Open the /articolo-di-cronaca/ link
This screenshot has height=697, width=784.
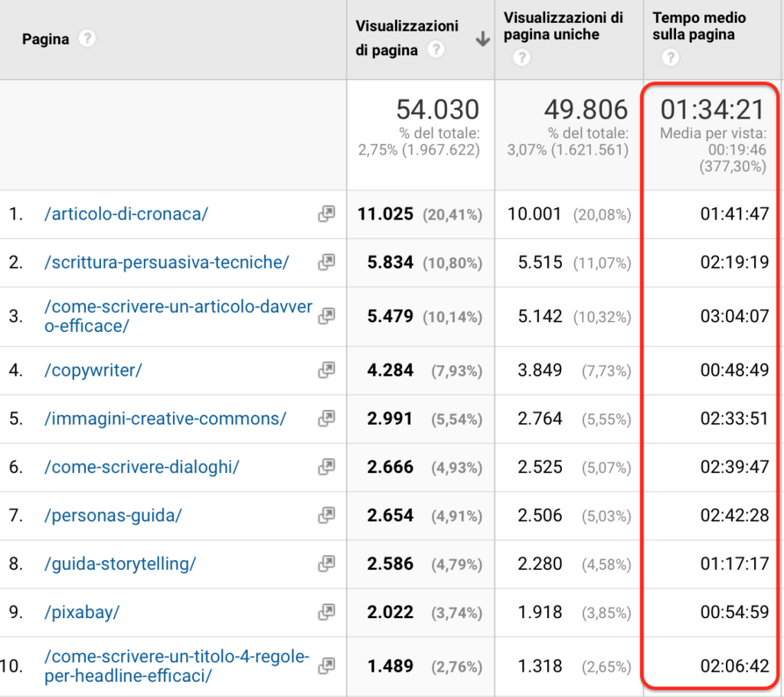126,214
